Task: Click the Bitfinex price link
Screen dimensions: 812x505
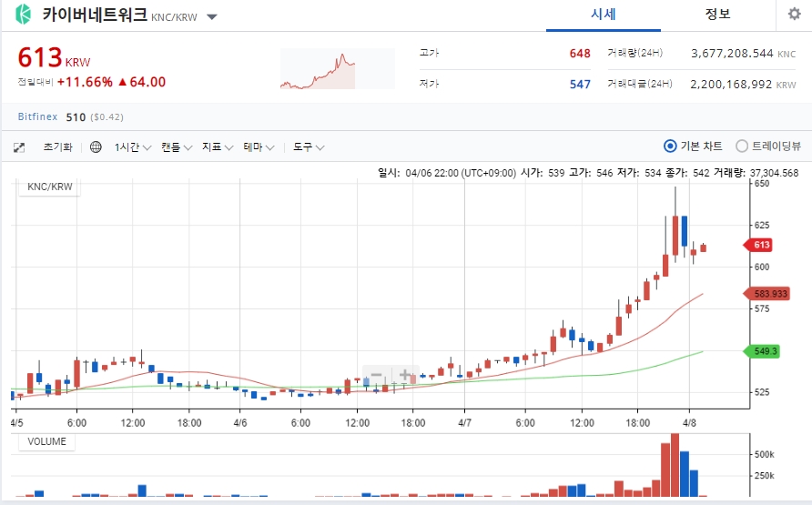Action: [x=37, y=116]
